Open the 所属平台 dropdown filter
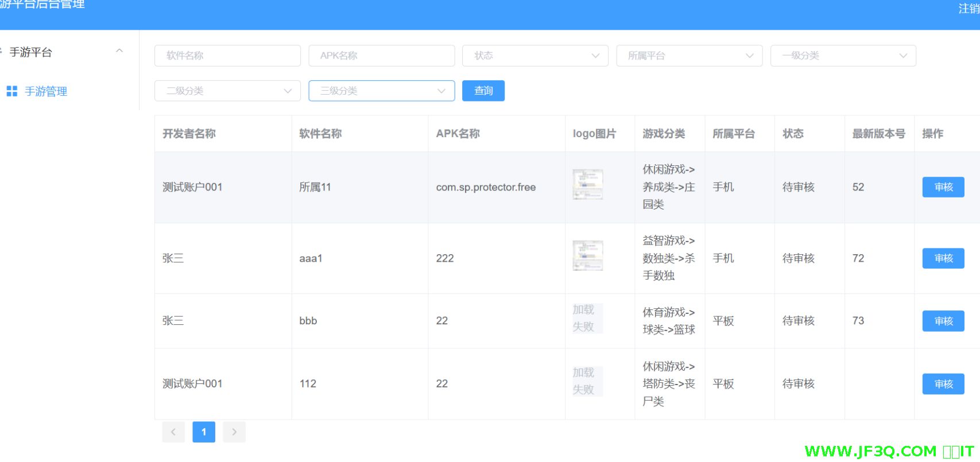This screenshot has width=980, height=462. pos(689,56)
